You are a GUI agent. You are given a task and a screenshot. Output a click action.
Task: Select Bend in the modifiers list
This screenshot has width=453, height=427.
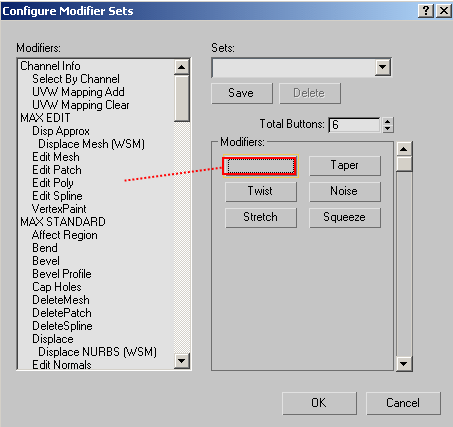[x=45, y=248]
